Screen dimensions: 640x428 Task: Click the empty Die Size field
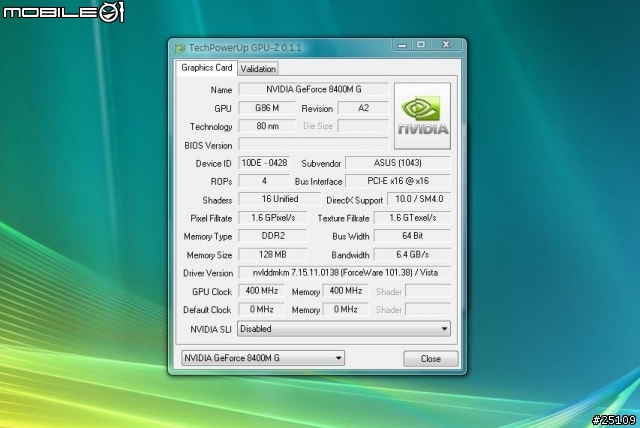363,126
